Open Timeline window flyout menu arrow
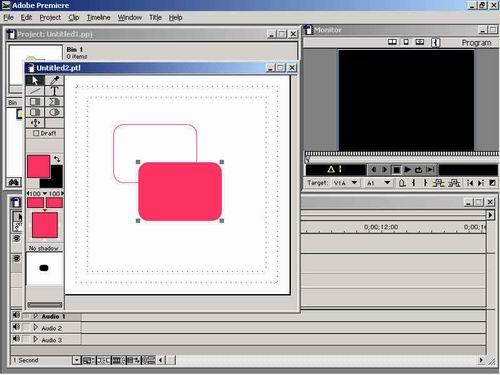 [x=490, y=215]
